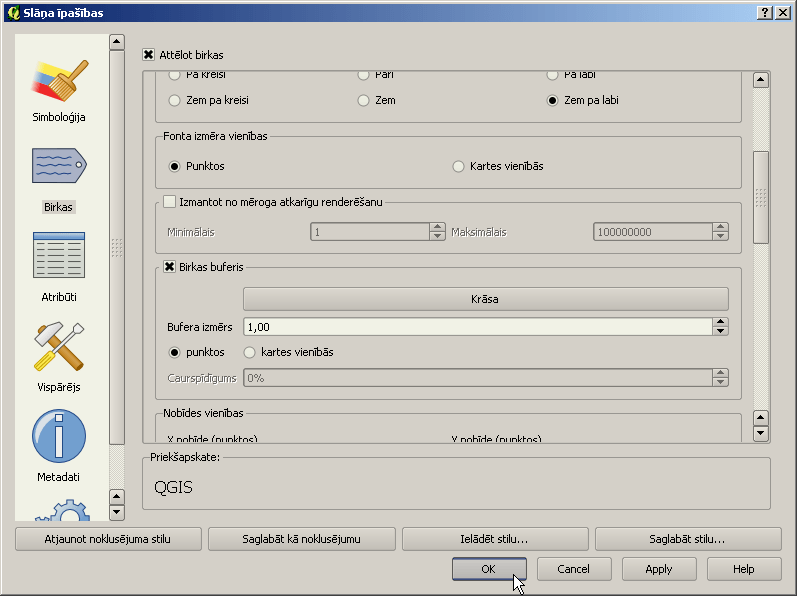Click the Maksimālais scale field

click(x=653, y=232)
